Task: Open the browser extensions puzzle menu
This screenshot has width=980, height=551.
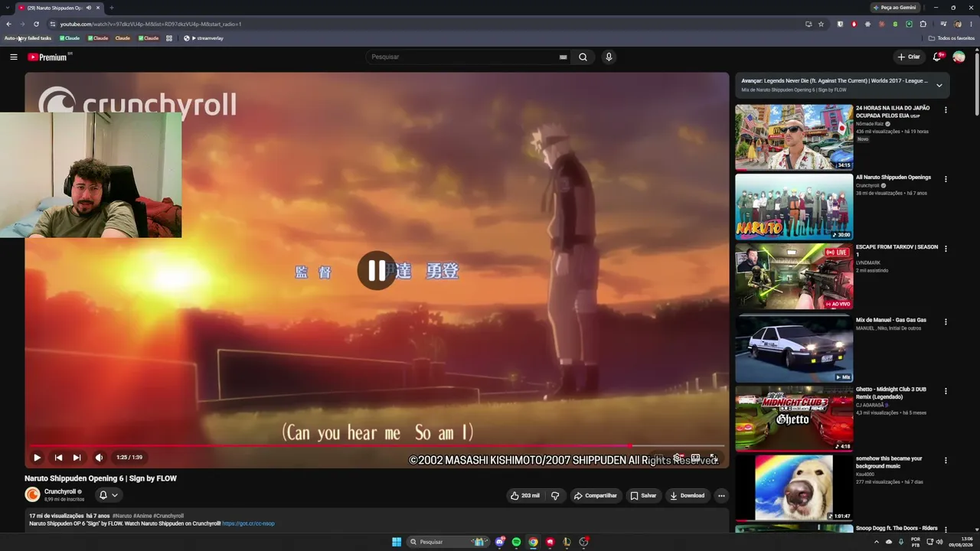Action: coord(923,24)
